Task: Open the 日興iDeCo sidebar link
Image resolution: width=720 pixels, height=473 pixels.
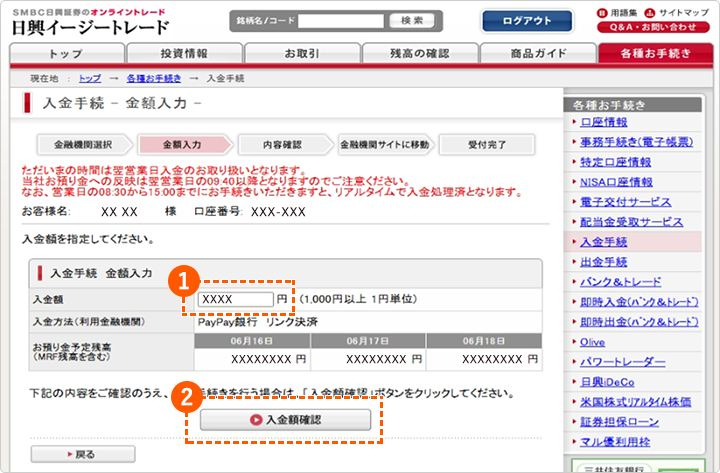Action: (607, 382)
